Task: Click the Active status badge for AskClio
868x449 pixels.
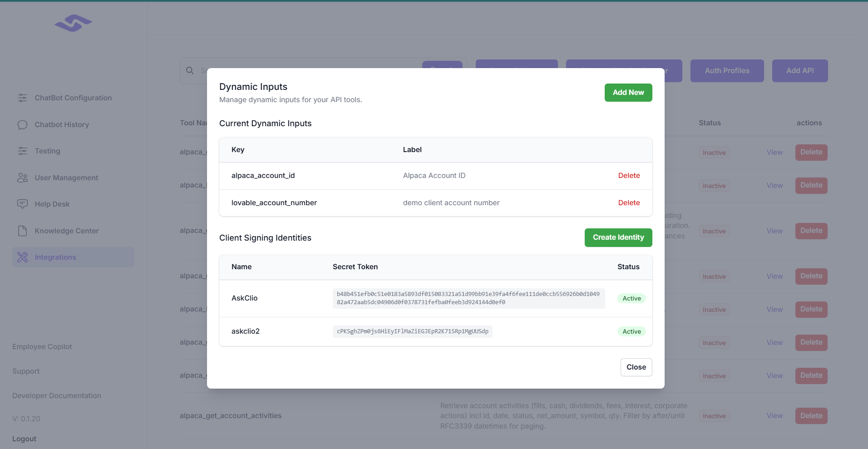Action: click(631, 298)
